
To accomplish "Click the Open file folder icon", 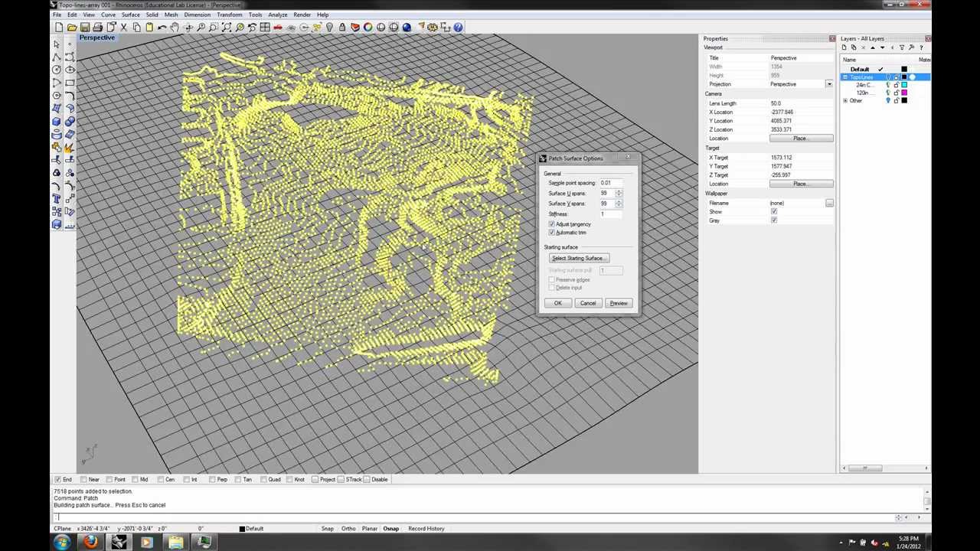I will 72,28.
